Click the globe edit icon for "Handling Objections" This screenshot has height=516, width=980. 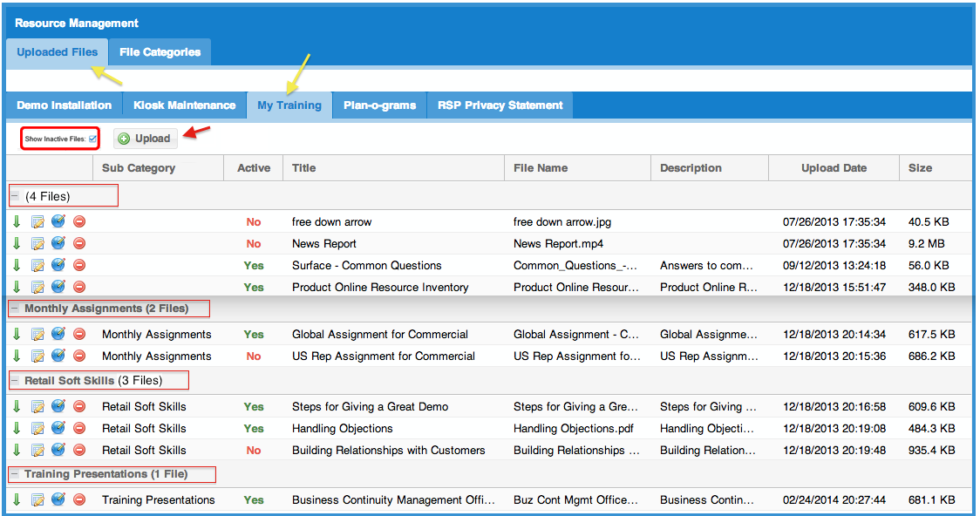point(58,428)
